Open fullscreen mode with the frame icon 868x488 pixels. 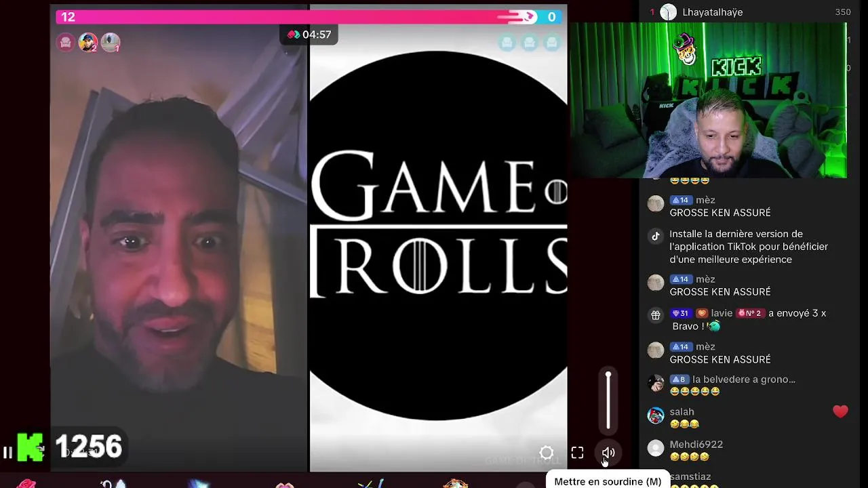pyautogui.click(x=577, y=453)
